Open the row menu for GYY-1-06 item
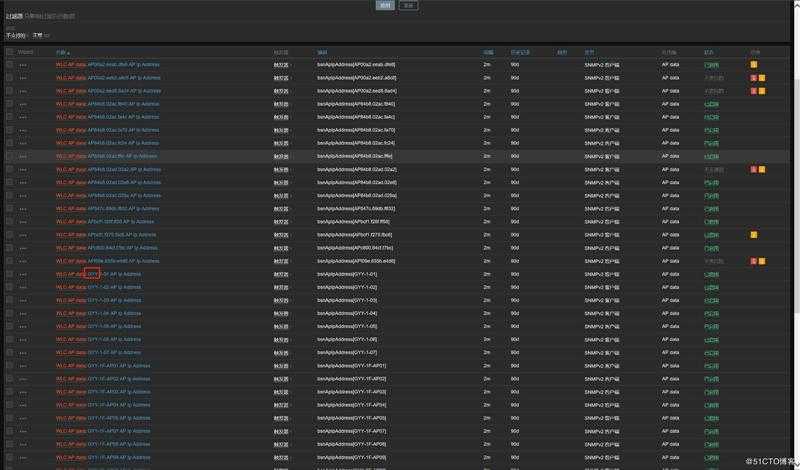Image resolution: width=800 pixels, height=470 pixels. point(23,340)
